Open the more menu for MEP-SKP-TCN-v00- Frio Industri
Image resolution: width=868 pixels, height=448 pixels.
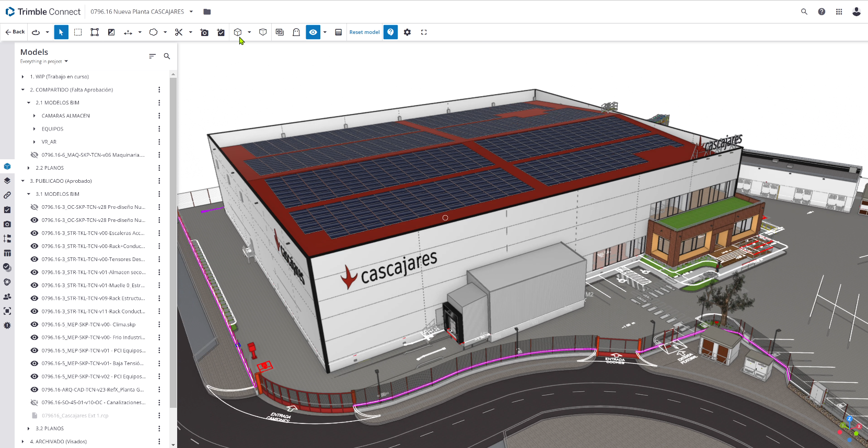[159, 337]
